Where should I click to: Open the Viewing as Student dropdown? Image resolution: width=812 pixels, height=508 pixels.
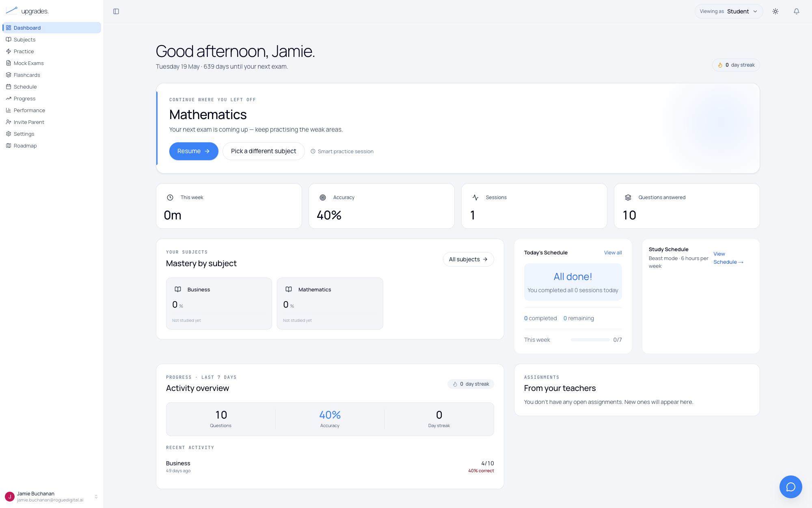729,11
